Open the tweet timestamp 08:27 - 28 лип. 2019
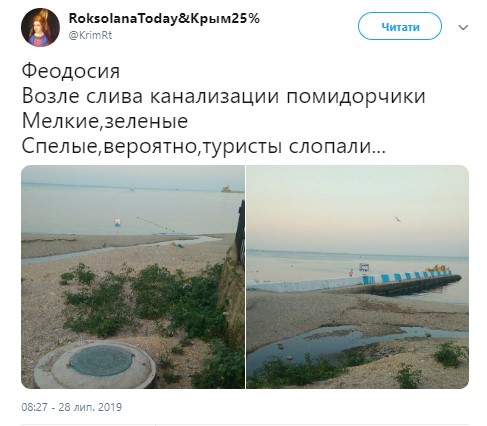Viewport: 487px width, 426px height. click(72, 407)
